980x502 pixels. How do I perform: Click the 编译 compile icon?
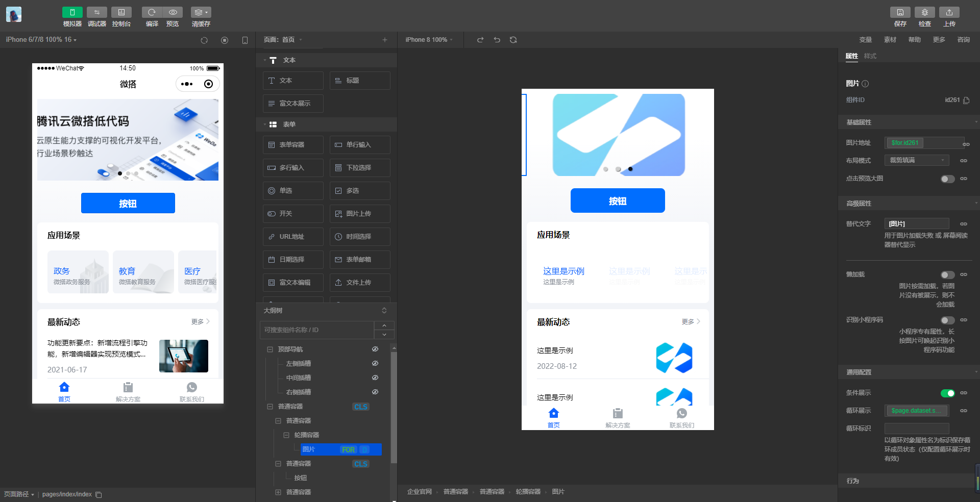tap(152, 12)
